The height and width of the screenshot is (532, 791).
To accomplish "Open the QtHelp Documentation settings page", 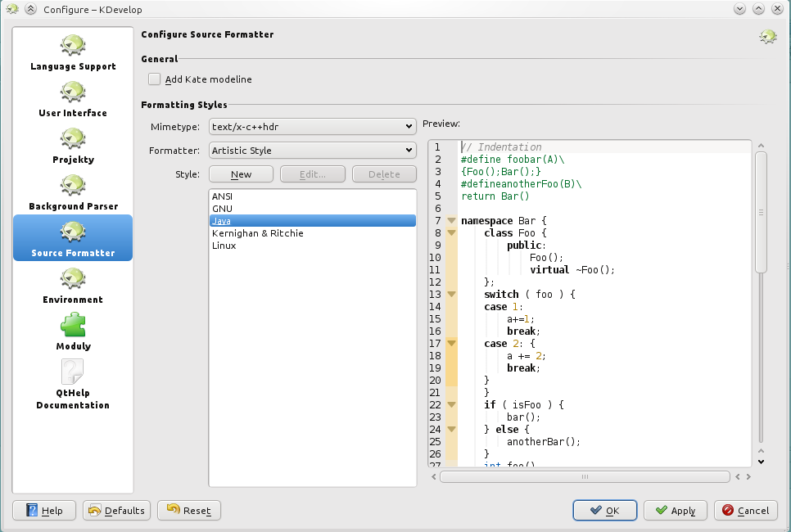I will click(x=73, y=384).
